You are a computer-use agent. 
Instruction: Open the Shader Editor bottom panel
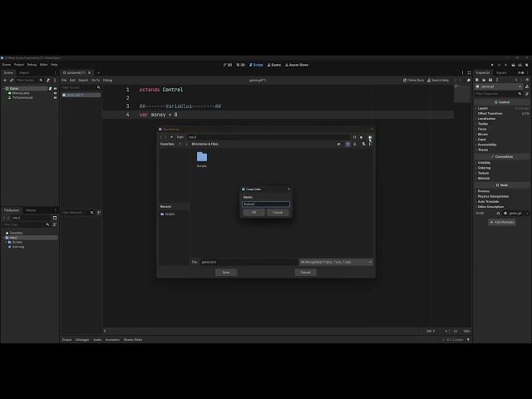(x=133, y=340)
